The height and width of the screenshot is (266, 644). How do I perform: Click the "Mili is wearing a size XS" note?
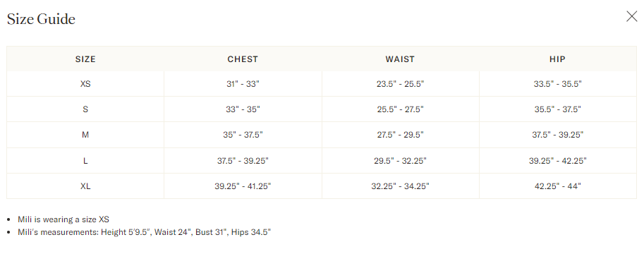[63, 219]
